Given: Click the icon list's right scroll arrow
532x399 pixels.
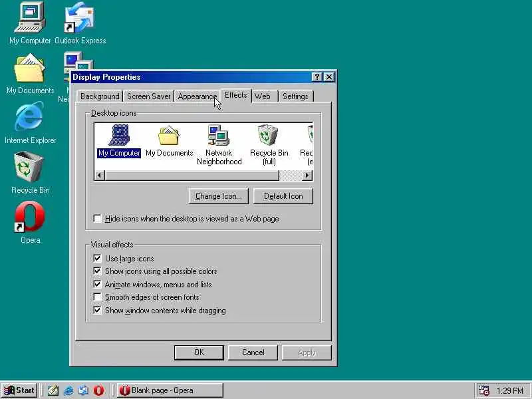Looking at the screenshot, I should pyautogui.click(x=307, y=176).
